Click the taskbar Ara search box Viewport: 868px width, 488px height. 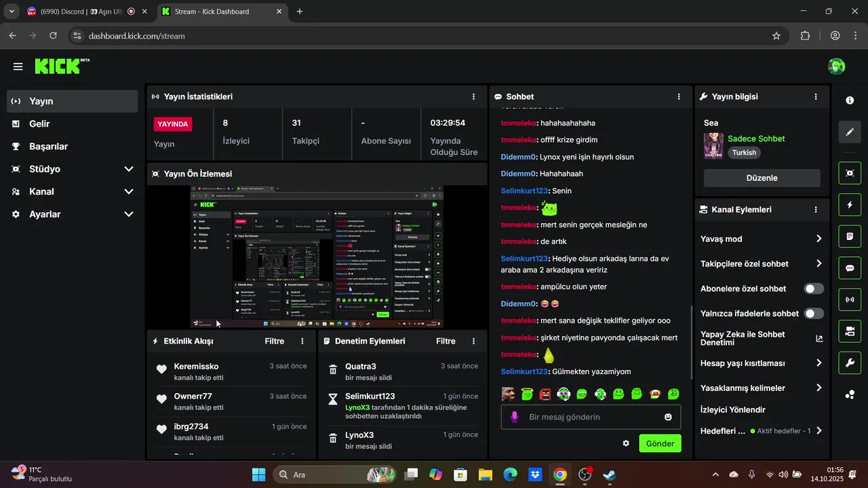(334, 474)
